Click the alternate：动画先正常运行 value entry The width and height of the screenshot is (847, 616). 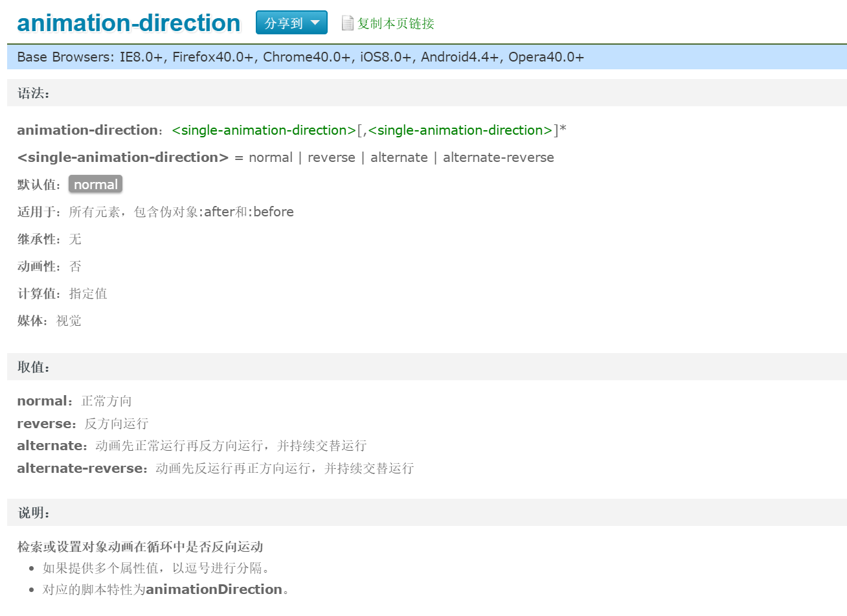point(192,446)
